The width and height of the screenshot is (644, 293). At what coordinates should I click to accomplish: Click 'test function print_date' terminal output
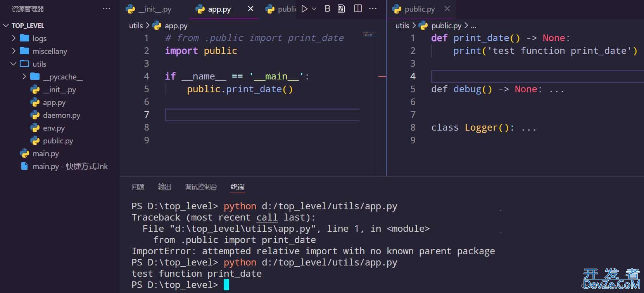click(197, 274)
